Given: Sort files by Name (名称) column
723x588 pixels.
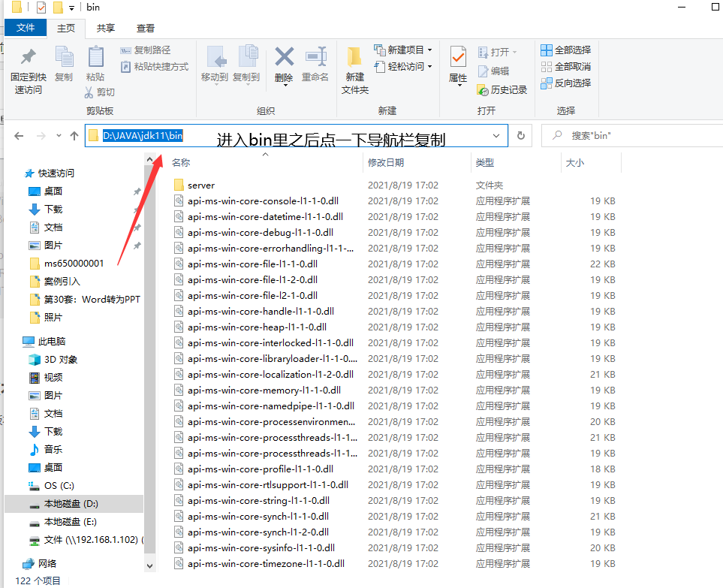Looking at the screenshot, I should [181, 162].
